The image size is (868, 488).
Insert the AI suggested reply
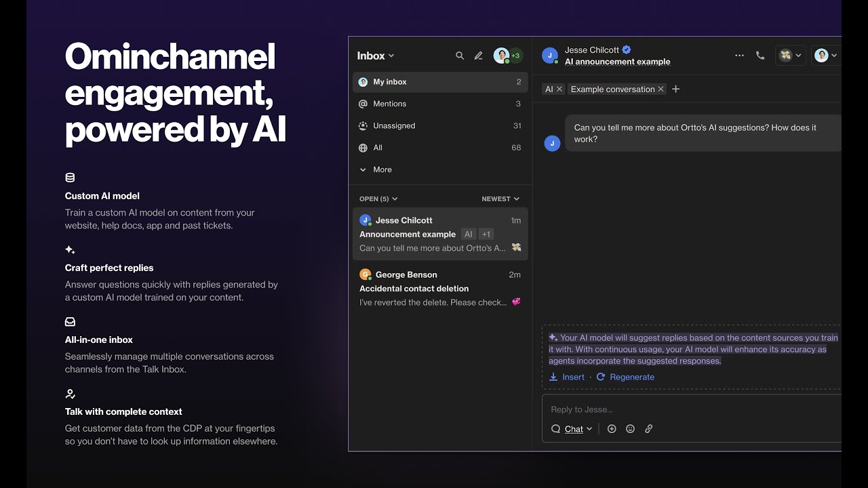coord(567,377)
